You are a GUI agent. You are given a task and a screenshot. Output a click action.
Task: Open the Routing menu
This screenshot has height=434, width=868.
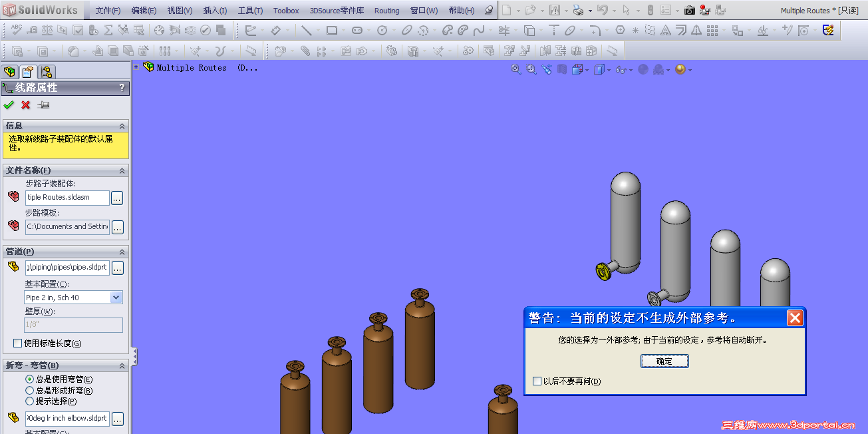[386, 11]
